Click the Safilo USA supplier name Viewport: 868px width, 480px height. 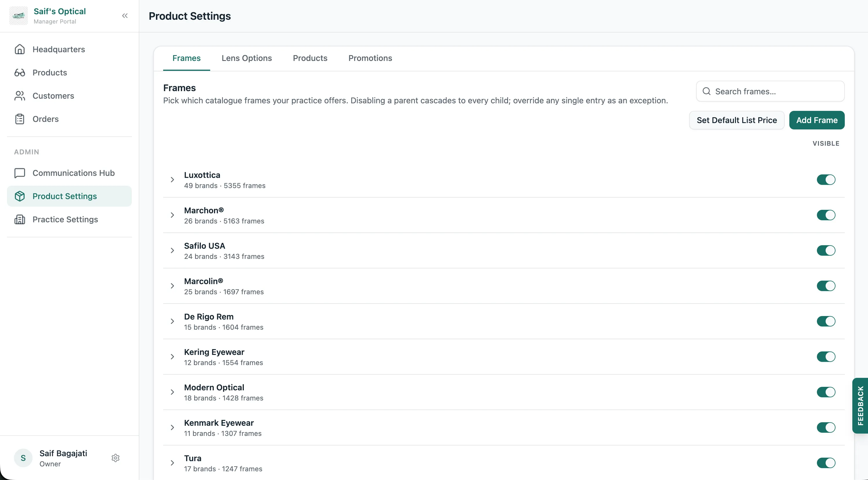click(205, 246)
